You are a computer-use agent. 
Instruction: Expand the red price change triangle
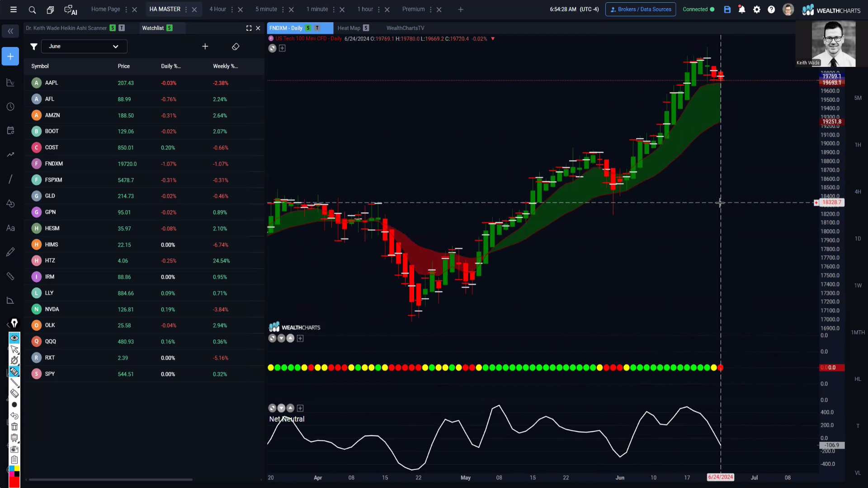click(493, 39)
